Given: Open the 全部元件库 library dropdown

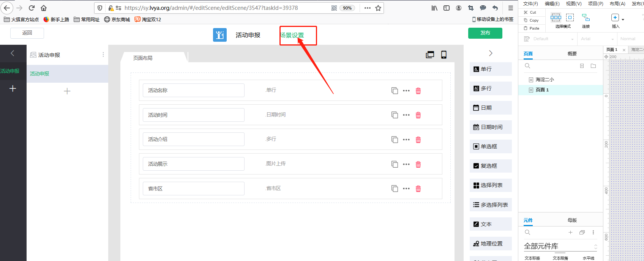Looking at the screenshot, I should point(560,246).
